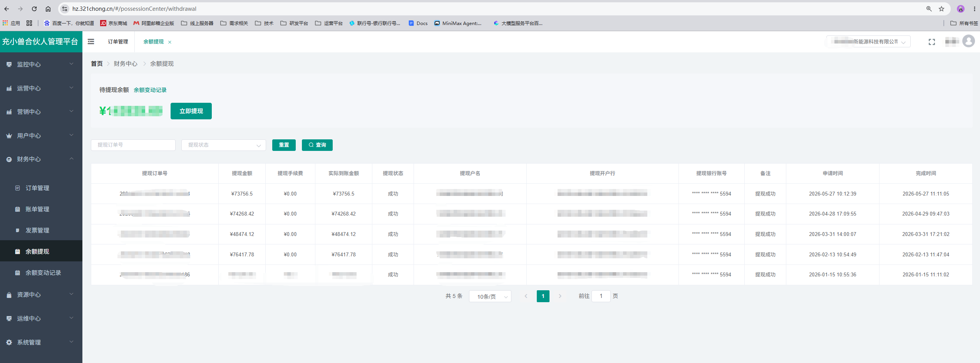Open 订单管理 in the sidebar
This screenshot has height=363, width=980.
(41, 188)
